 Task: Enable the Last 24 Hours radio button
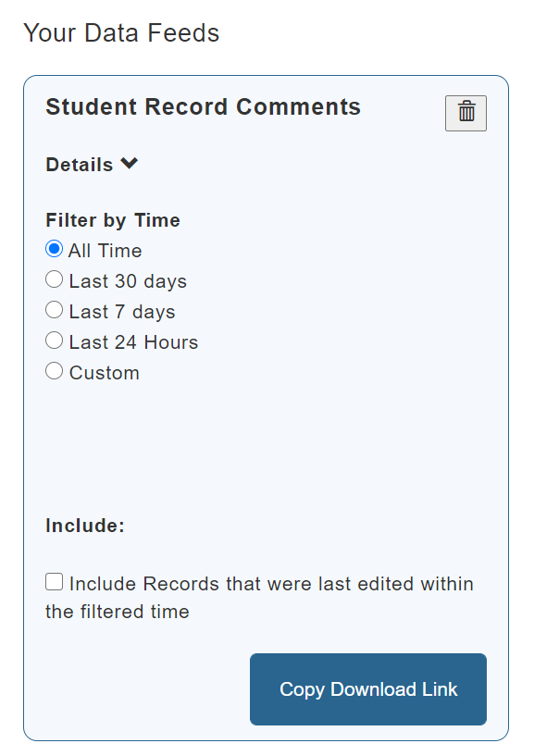tap(55, 341)
